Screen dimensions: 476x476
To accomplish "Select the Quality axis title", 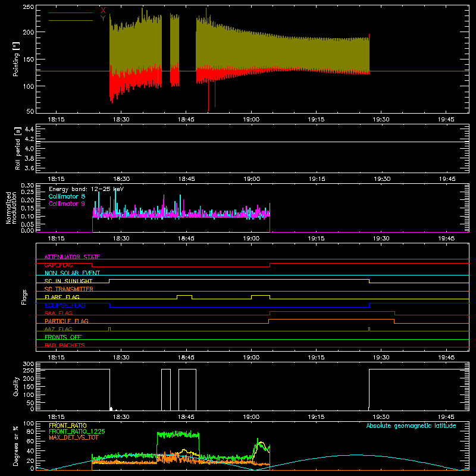I will [16, 386].
